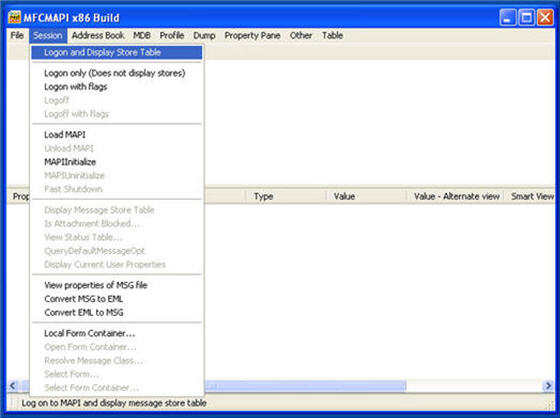Choose Logon with flags
The height and width of the screenshot is (418, 560).
[117, 87]
